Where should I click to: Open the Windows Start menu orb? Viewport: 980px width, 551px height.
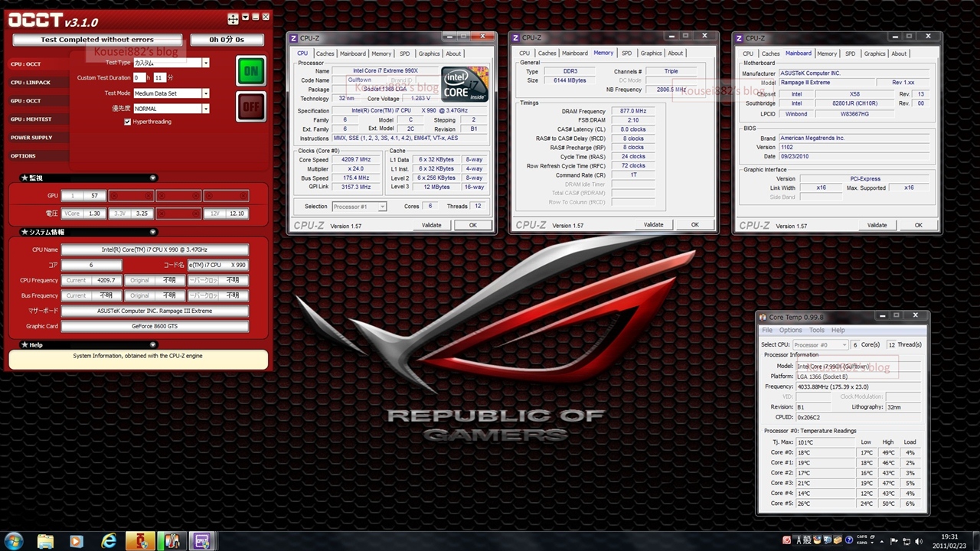click(13, 540)
